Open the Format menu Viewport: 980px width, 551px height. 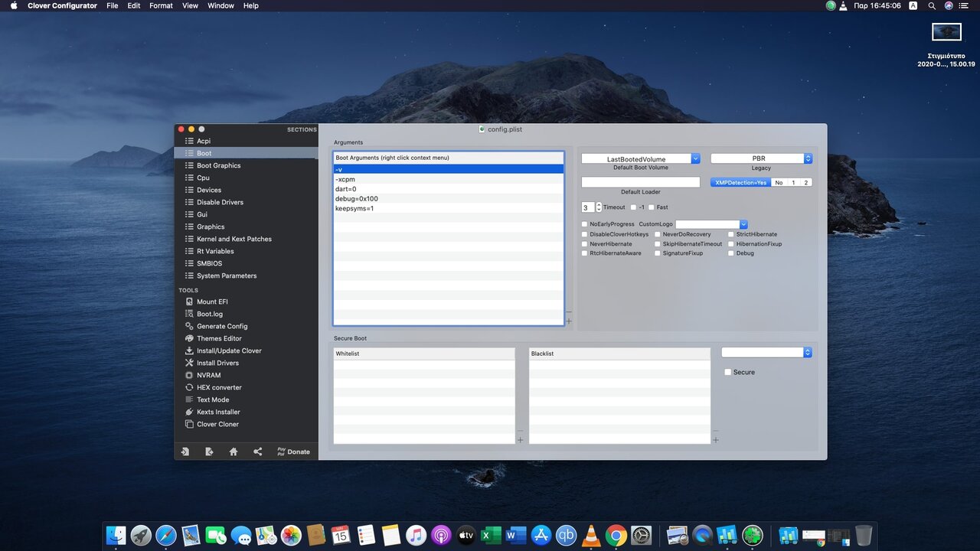(161, 5)
